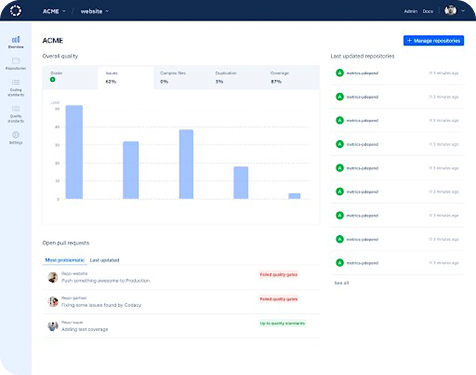Open the Docs link in header
Image resolution: width=476 pixels, height=375 pixels.
coord(428,11)
